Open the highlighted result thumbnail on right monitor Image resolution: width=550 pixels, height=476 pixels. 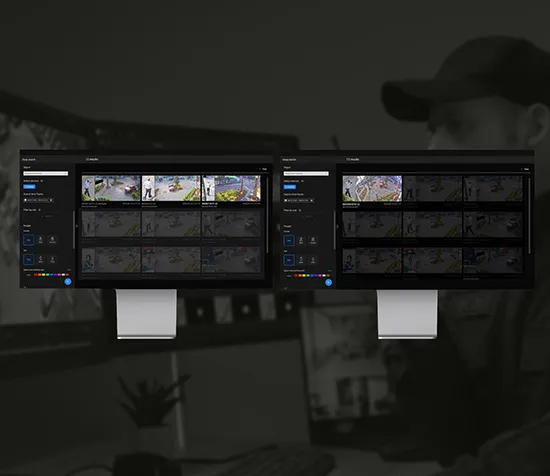click(372, 188)
